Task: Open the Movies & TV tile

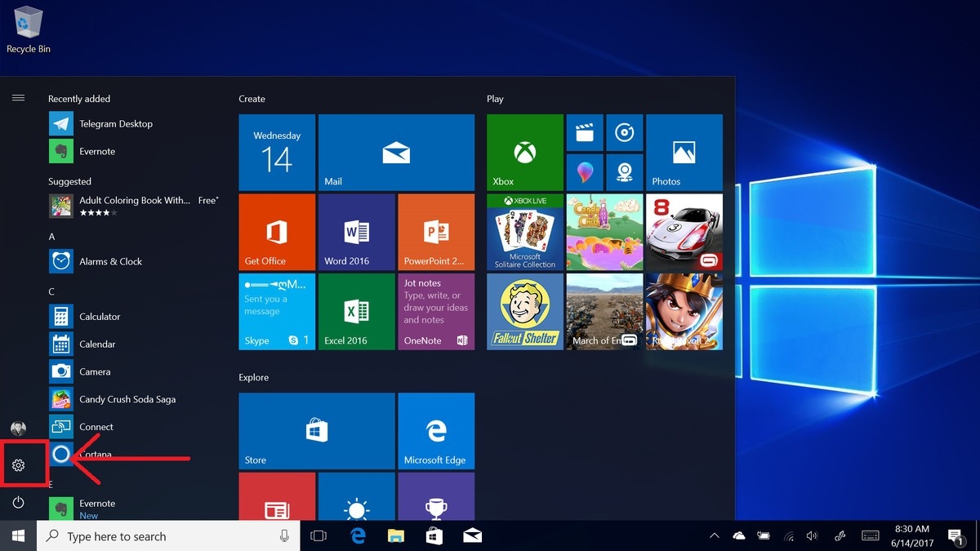Action: (x=584, y=132)
